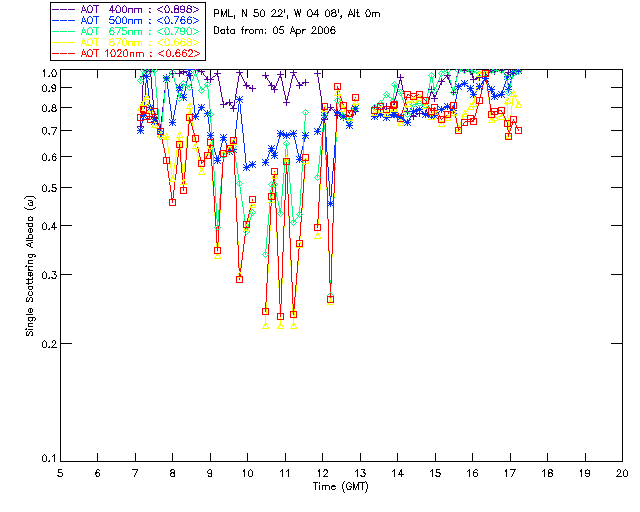
Task: Click the 0.6 y-axis tick label
Action: click(49, 157)
